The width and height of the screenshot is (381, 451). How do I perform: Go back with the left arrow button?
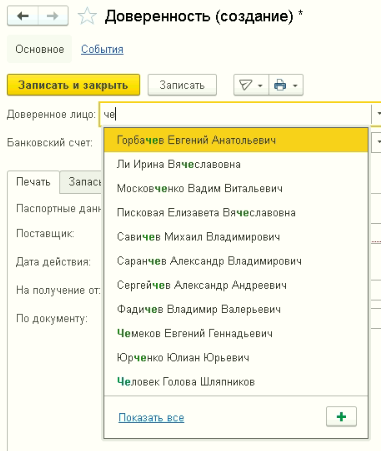(23, 16)
